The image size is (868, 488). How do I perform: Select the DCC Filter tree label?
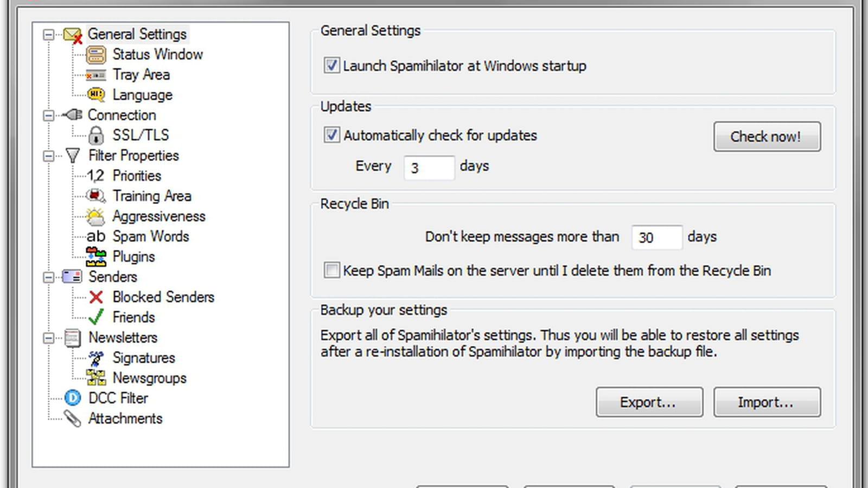click(x=118, y=398)
